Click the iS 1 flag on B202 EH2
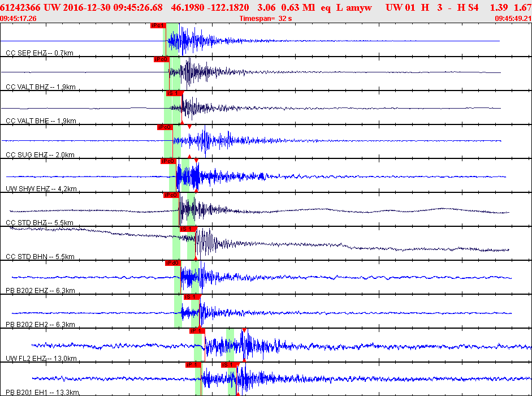 pos(192,297)
